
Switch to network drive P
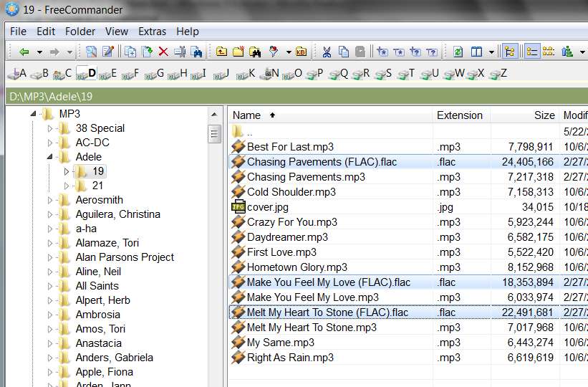(x=314, y=73)
